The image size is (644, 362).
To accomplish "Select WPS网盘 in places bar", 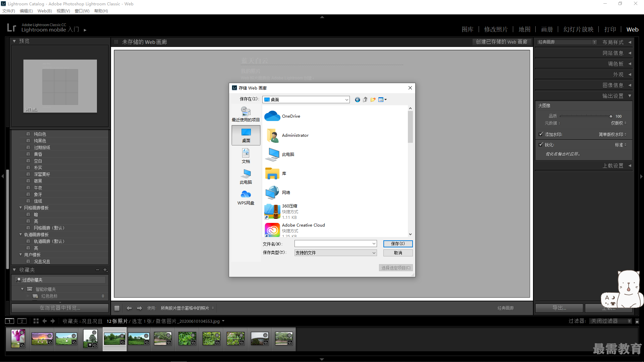I will (246, 197).
